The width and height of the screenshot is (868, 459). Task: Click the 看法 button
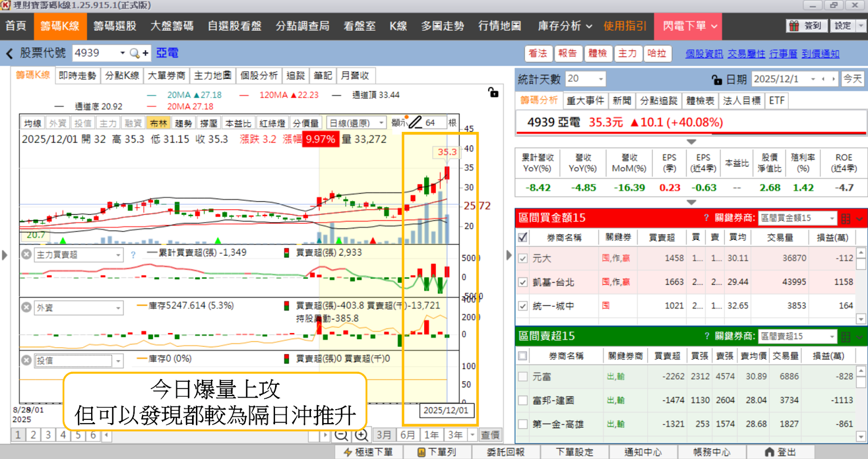pos(538,53)
